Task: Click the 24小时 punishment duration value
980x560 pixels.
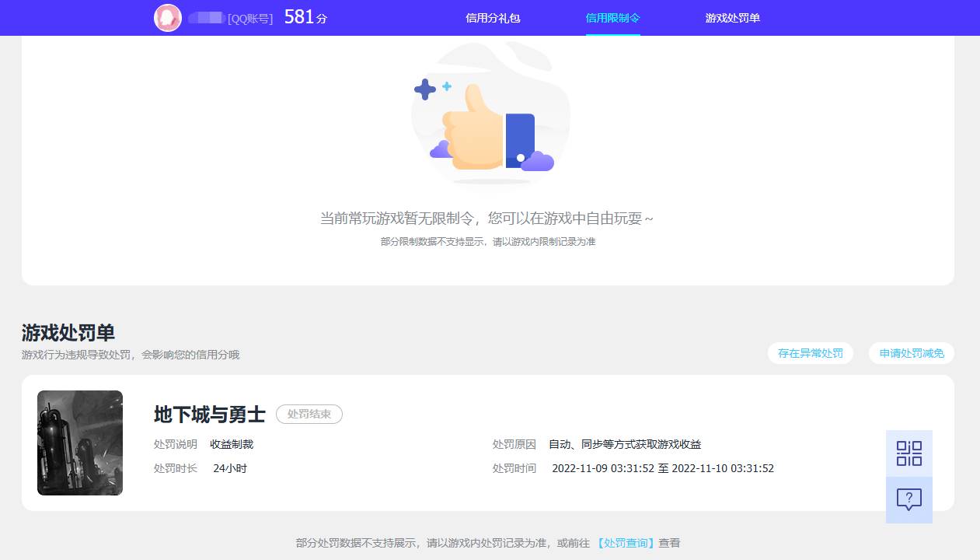Action: (x=229, y=468)
